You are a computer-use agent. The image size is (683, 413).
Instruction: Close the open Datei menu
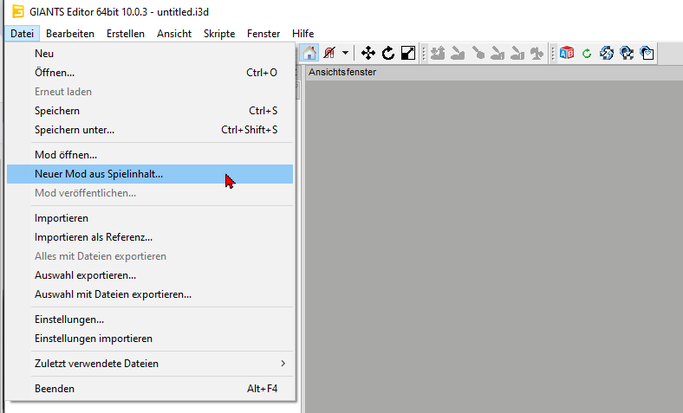(22, 34)
